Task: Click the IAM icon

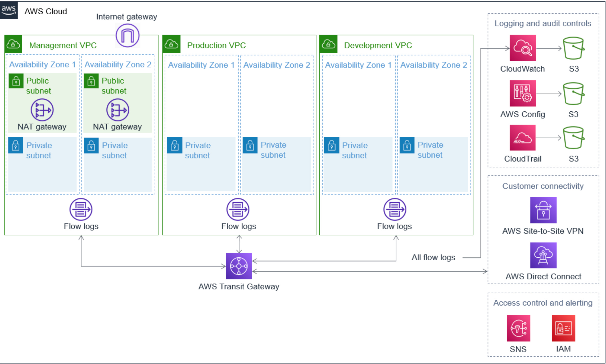Action: [563, 328]
